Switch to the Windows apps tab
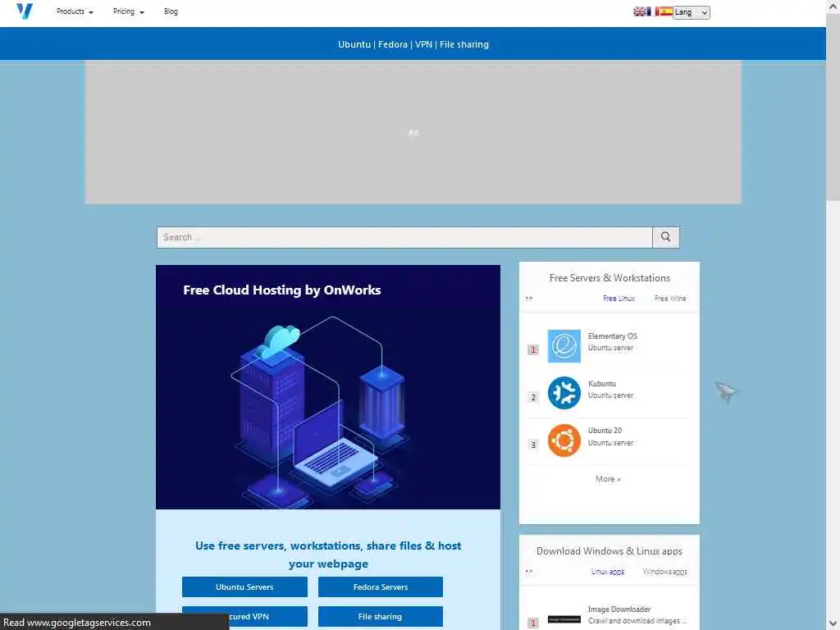The image size is (840, 630). coord(664,572)
